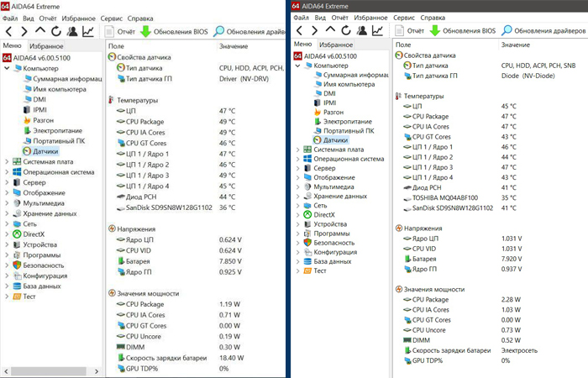588x378 pixels.
Task: Click the Up arrow in left AIDA64 window
Action: point(40,31)
